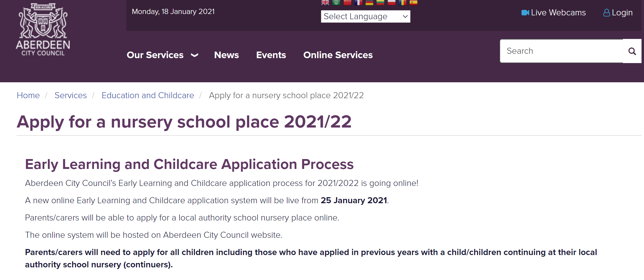Click the line 'Parents/carers will be able to apply'
This screenshot has height=280, width=644.
coord(182,217)
